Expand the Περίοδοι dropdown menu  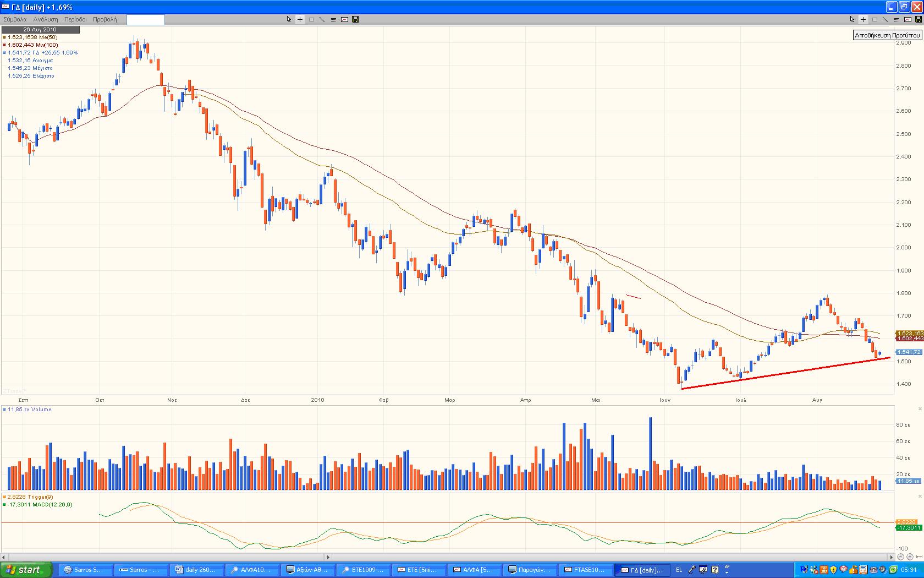click(75, 19)
